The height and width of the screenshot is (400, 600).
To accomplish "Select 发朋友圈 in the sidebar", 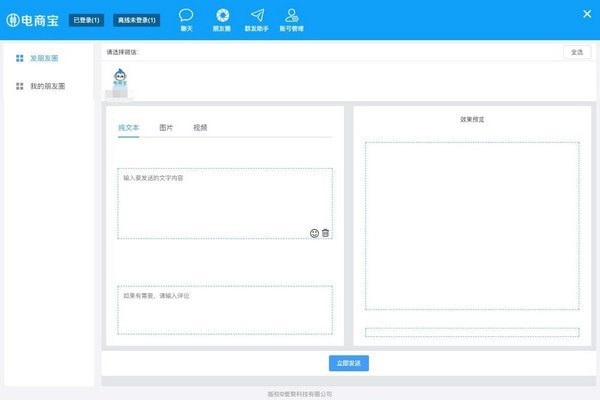I will pyautogui.click(x=44, y=58).
